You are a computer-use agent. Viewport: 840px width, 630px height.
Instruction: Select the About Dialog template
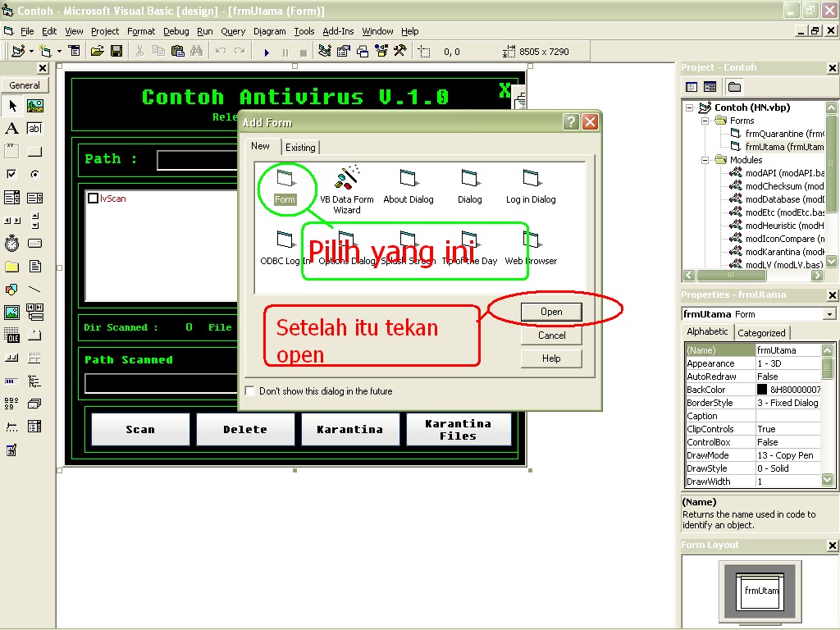409,187
